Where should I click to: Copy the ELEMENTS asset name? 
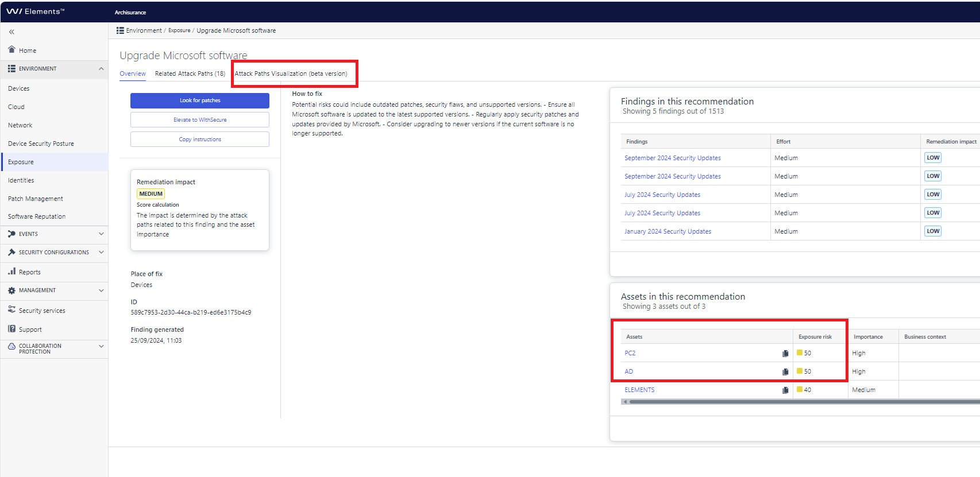pyautogui.click(x=785, y=390)
